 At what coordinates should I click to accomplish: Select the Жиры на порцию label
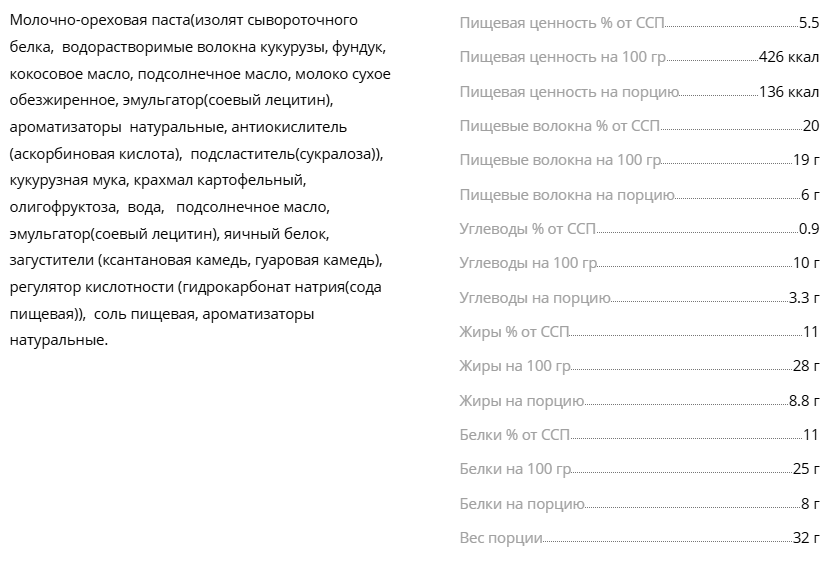pyautogui.click(x=521, y=401)
